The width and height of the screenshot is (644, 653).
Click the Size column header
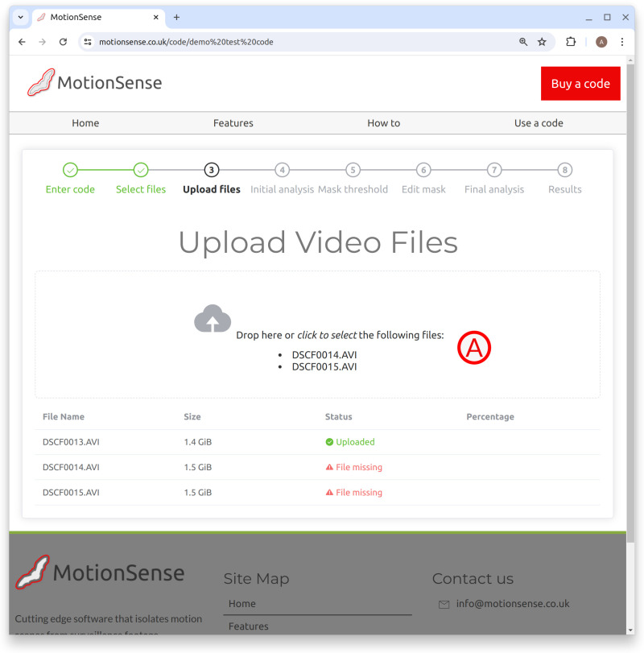pos(192,416)
